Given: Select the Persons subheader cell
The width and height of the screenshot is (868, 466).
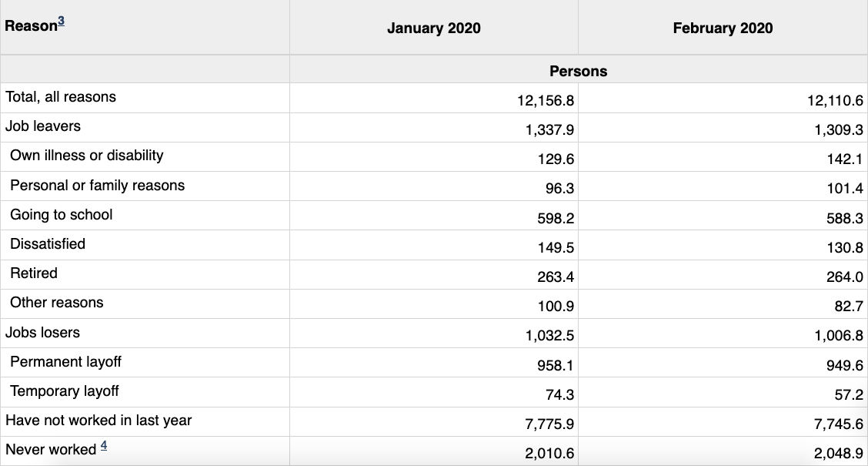Looking at the screenshot, I should pyautogui.click(x=578, y=71).
